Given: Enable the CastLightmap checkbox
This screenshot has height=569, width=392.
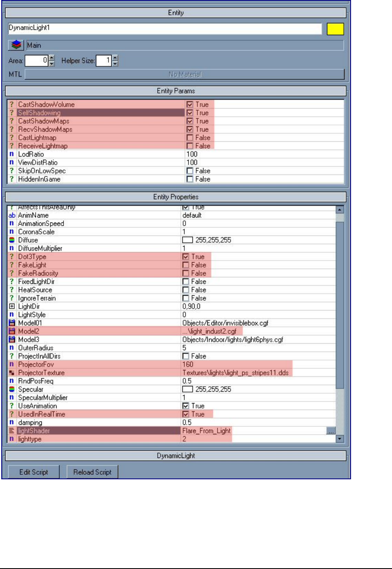Looking at the screenshot, I should [190, 138].
